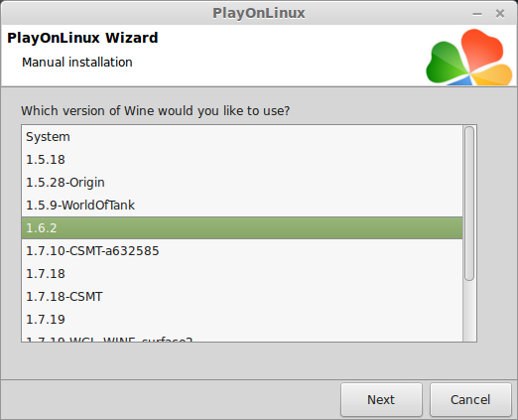The image size is (518, 420).
Task: Select the highlighted 1.6.2 version
Action: [242, 228]
